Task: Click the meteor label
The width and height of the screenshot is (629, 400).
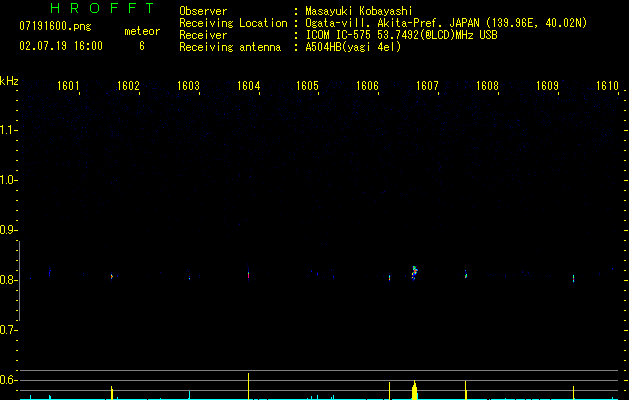Action: [142, 31]
